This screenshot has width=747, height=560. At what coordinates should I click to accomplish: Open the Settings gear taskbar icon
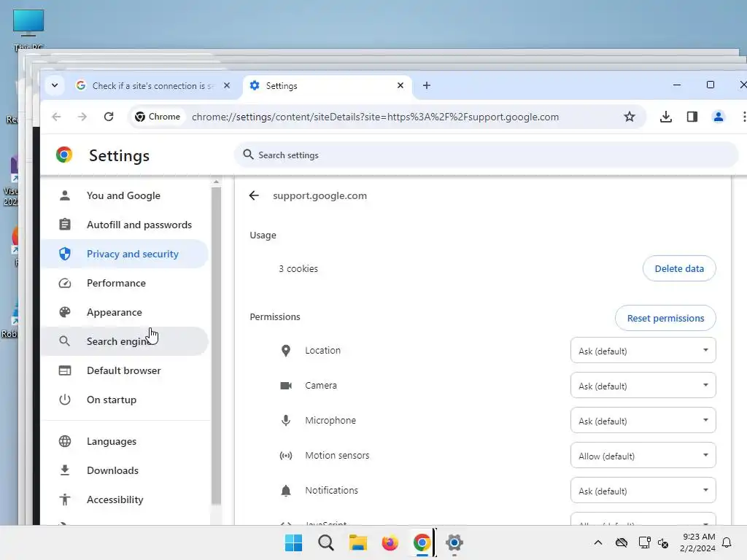[x=454, y=542]
